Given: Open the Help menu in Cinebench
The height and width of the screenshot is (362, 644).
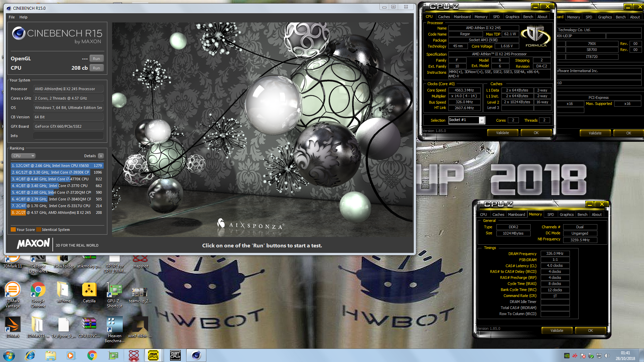Looking at the screenshot, I should [x=23, y=17].
